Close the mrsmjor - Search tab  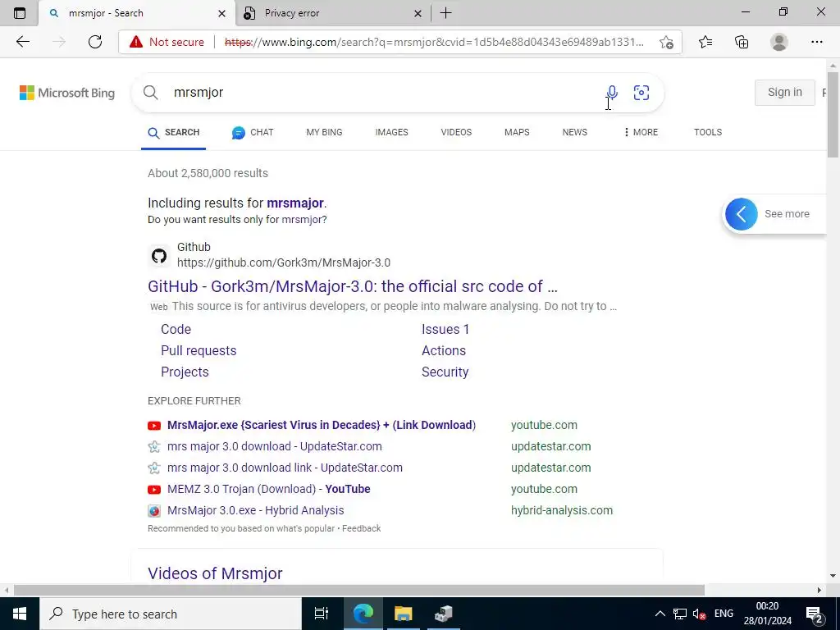pyautogui.click(x=221, y=13)
